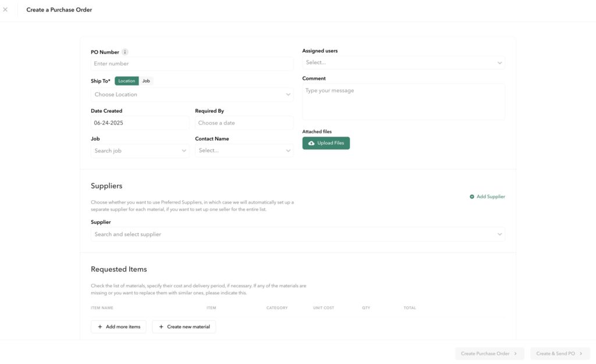Screen dimensions: 596x364
Task: Expand the Contact Name select dropdown
Action: [x=244, y=151]
